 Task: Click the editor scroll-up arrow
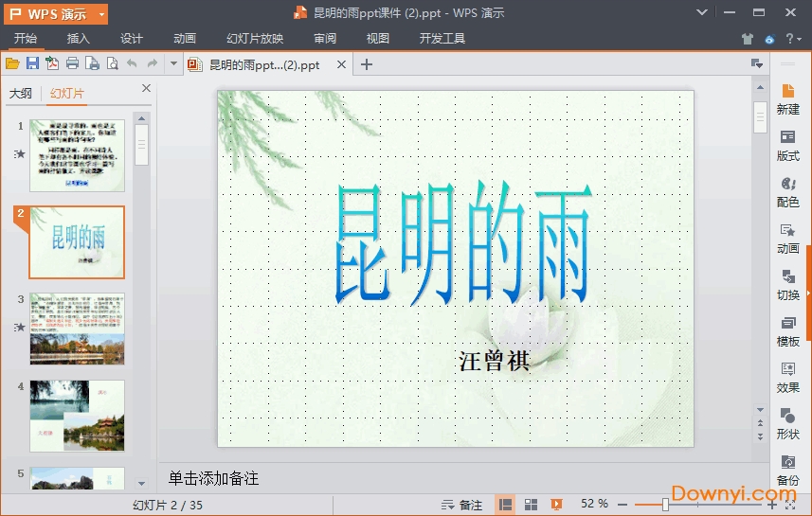pos(760,87)
